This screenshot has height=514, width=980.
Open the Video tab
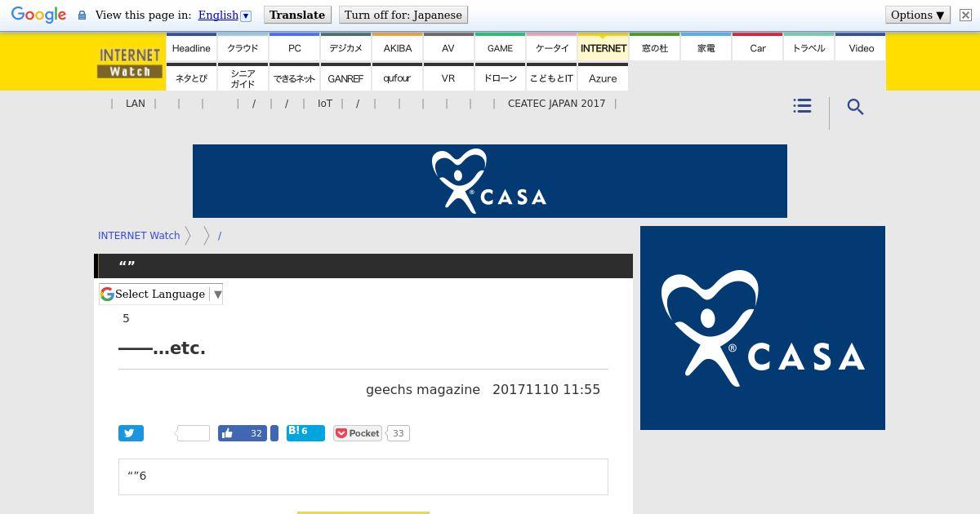click(861, 47)
